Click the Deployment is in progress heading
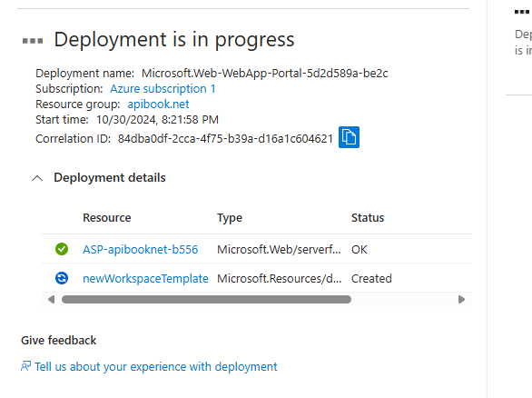 (174, 40)
